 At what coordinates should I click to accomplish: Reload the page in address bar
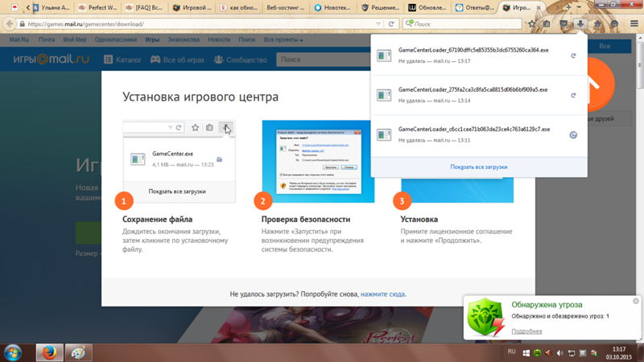point(391,24)
